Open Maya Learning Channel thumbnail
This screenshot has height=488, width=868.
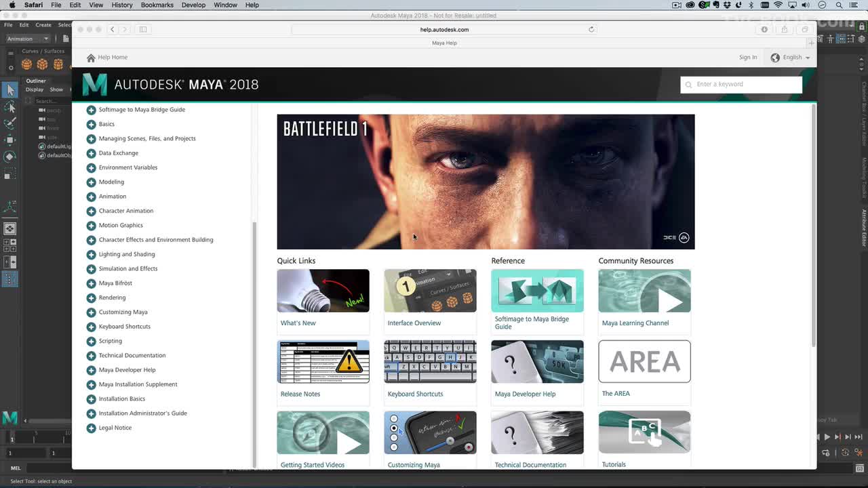[x=644, y=291]
